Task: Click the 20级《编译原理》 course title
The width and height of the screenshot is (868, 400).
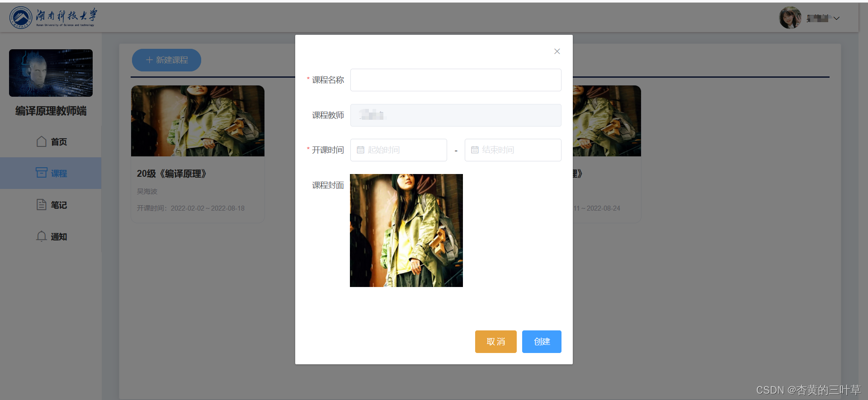Action: tap(172, 174)
